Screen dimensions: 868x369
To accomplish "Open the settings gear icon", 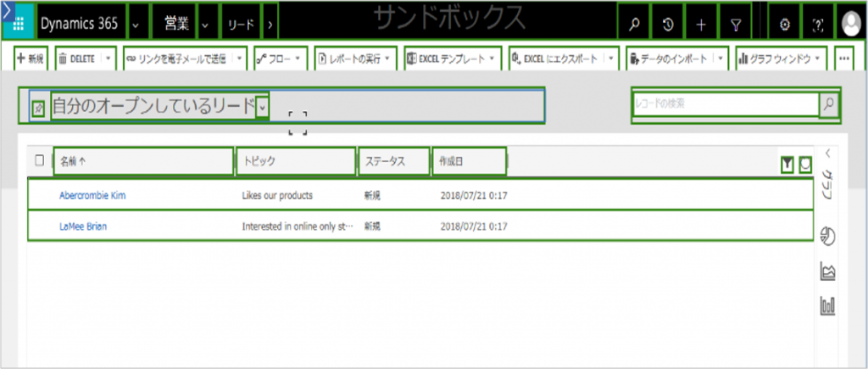I will tap(785, 25).
